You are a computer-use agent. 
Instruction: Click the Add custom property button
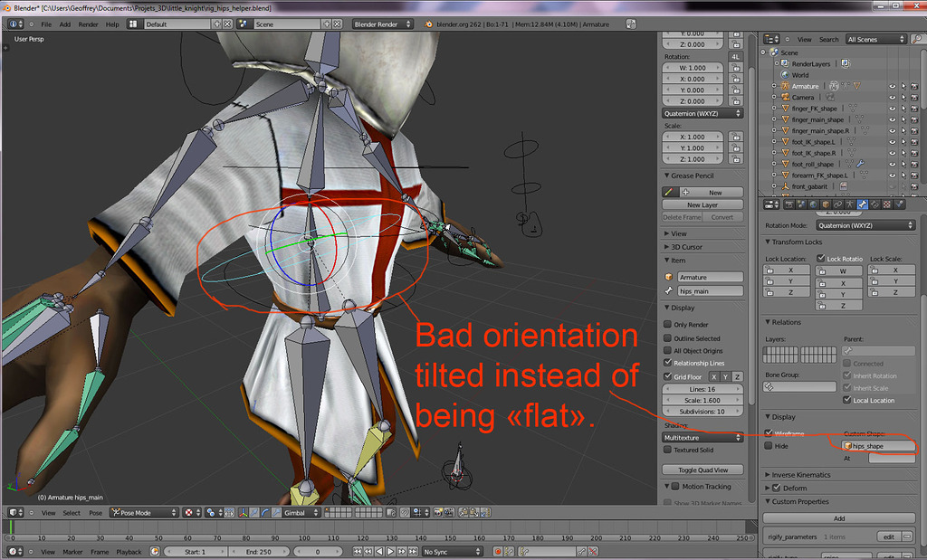coord(839,518)
